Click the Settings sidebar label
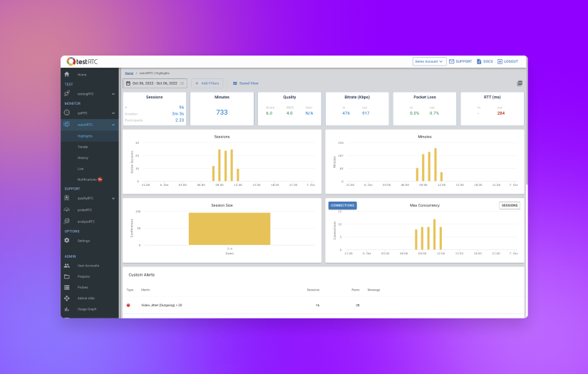This screenshot has width=588, height=374. 83,241
